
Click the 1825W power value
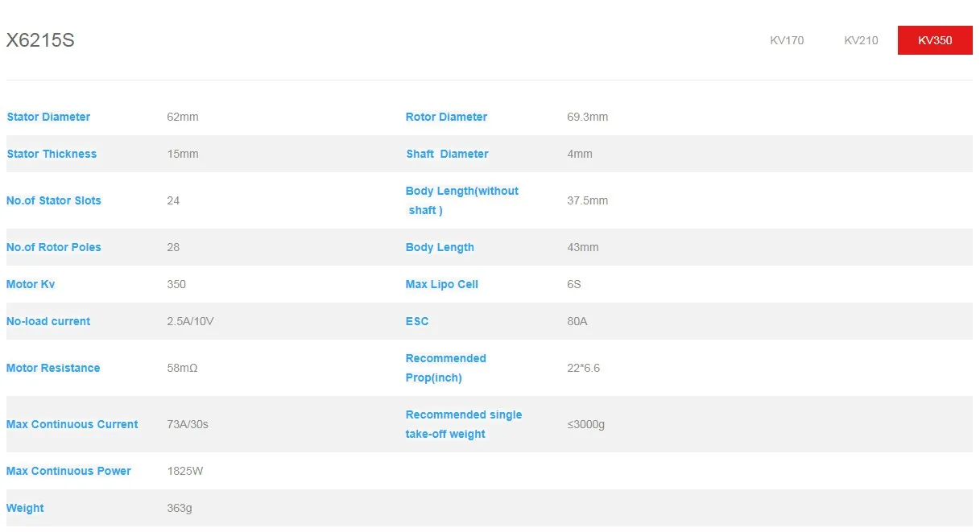click(185, 471)
